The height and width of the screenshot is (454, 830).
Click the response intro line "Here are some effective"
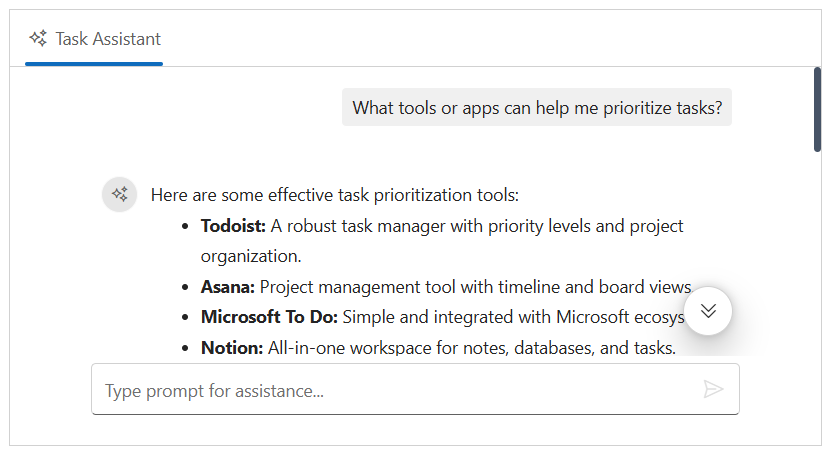(334, 195)
